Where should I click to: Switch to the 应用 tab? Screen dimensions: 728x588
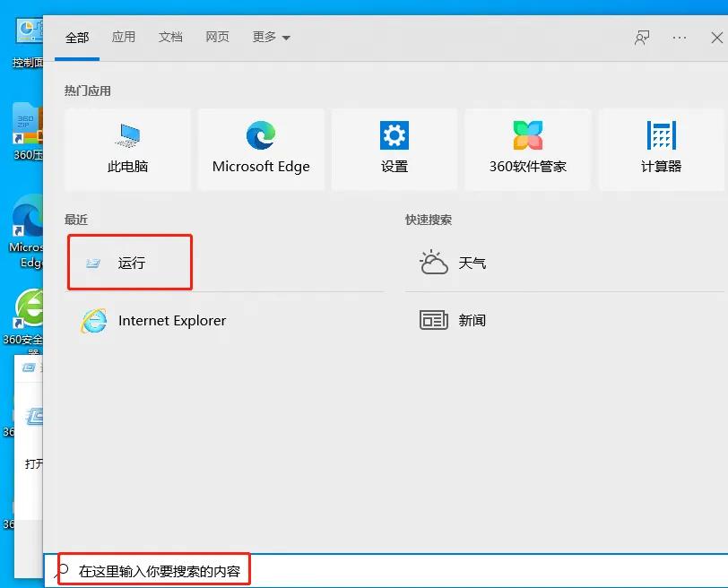tap(124, 37)
